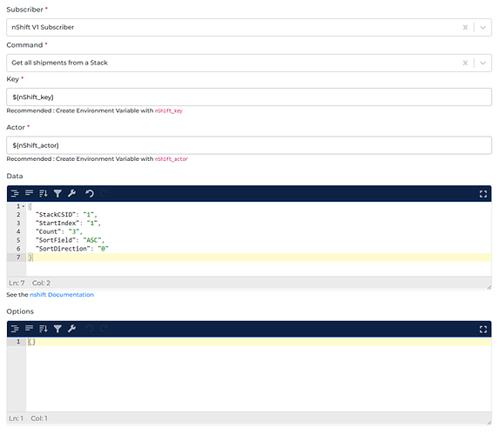Clear the nShift V1 Subscriber selection
Screen dimensions: 504x435
tap(465, 28)
